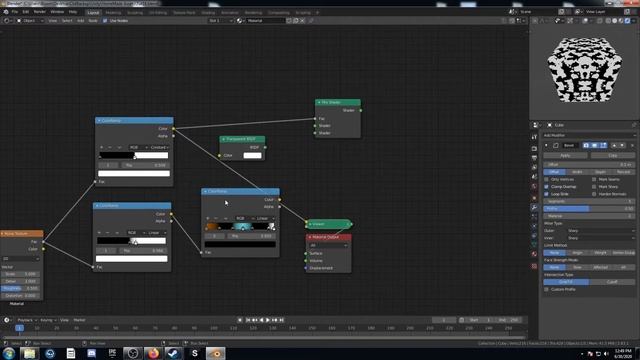Viewport: 640px width, 360px height.
Task: Play the timeline animation in reverse
Action: [261, 320]
